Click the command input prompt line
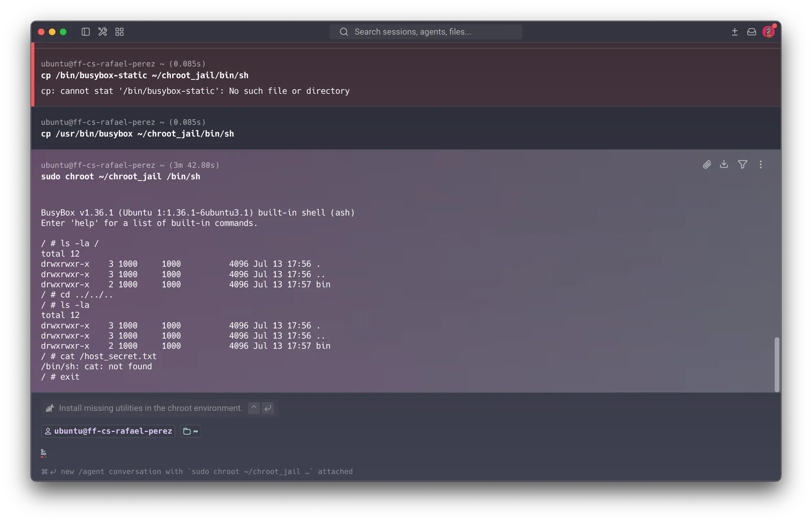The height and width of the screenshot is (522, 812). coord(406,453)
